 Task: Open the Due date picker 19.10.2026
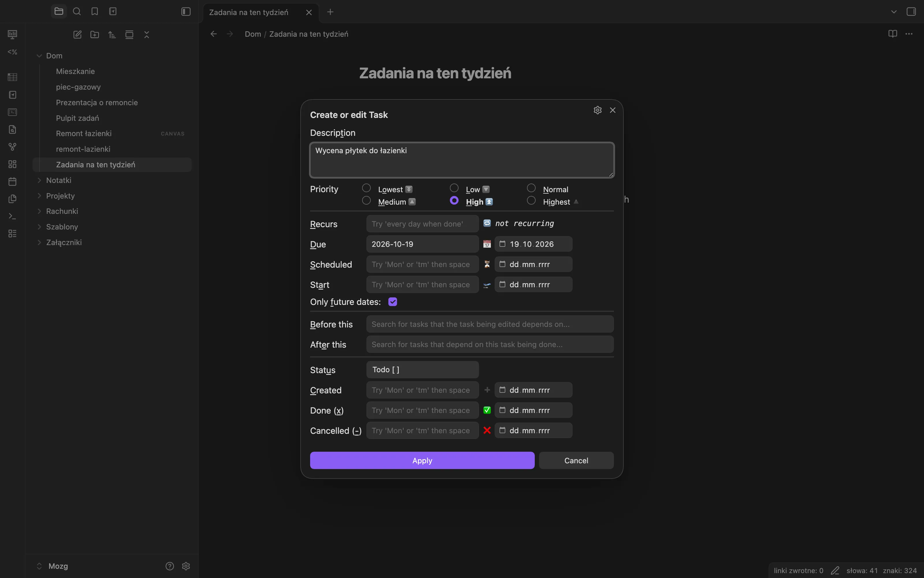pos(533,244)
